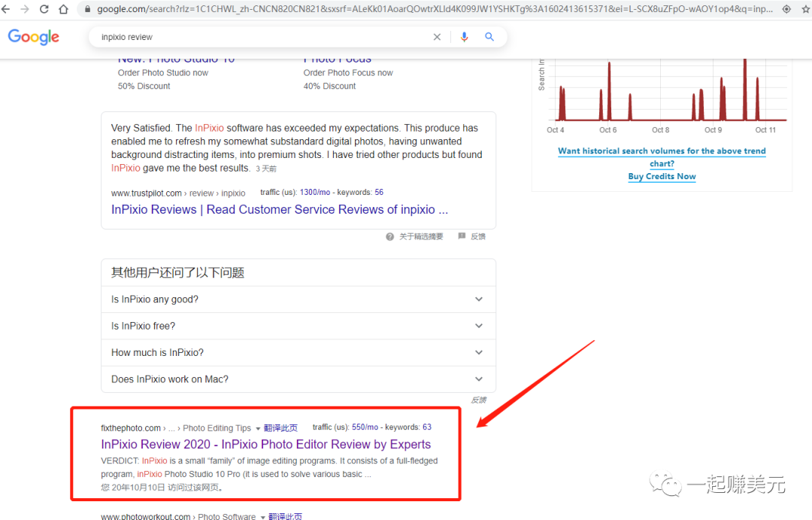The height and width of the screenshot is (520, 812).
Task: Open 'InPixio Reviews | Read Customer Service Reviews' link
Action: coord(280,209)
